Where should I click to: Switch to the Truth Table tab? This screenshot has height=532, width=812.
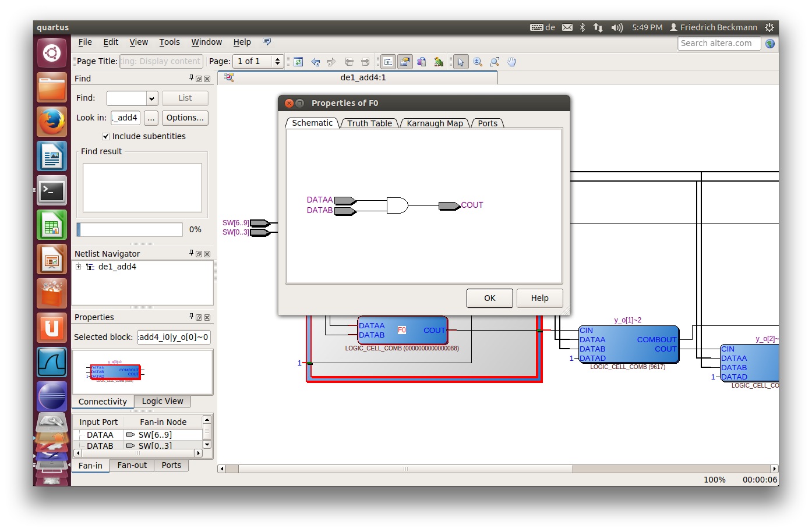point(369,123)
